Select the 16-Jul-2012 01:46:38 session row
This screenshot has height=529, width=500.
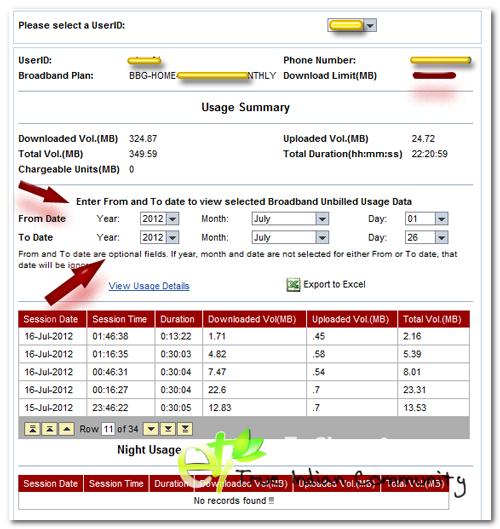tap(244, 336)
